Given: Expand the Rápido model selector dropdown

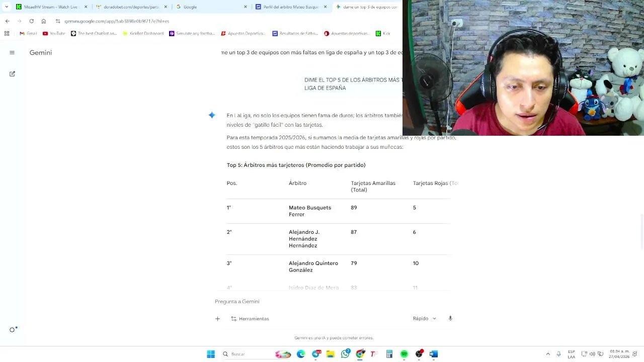Looking at the screenshot, I should (425, 318).
